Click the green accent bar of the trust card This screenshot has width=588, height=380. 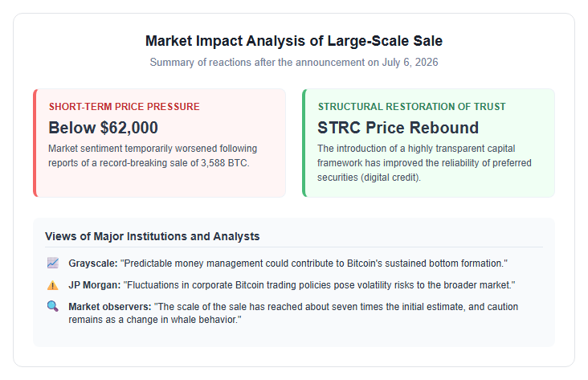pyautogui.click(x=304, y=143)
